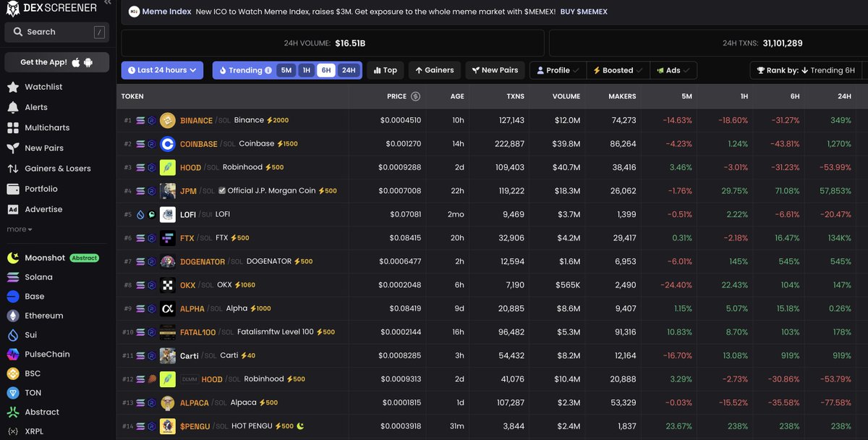This screenshot has height=440, width=868.
Task: Select TON chain filter
Action: [x=33, y=393]
